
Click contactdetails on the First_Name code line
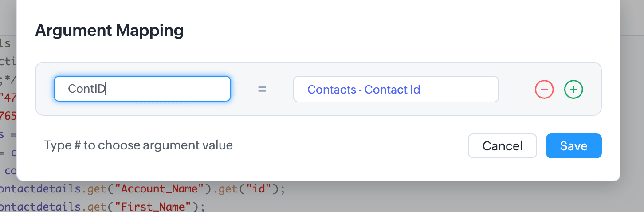[x=40, y=206]
